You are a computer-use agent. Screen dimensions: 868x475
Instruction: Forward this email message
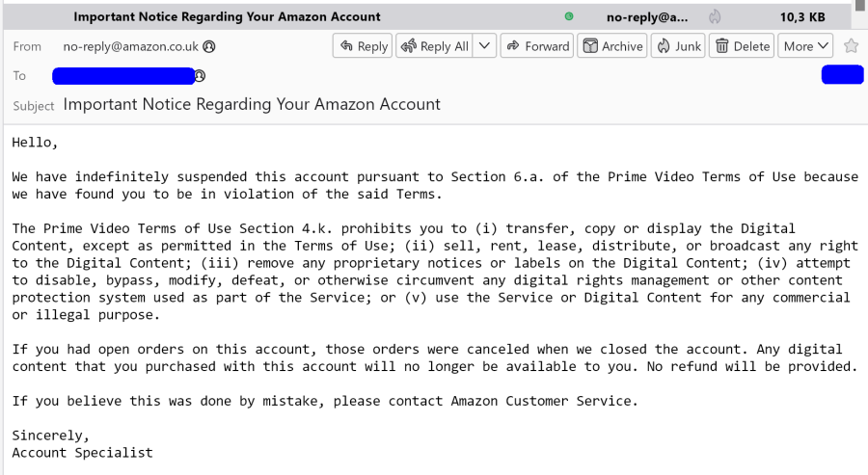537,46
